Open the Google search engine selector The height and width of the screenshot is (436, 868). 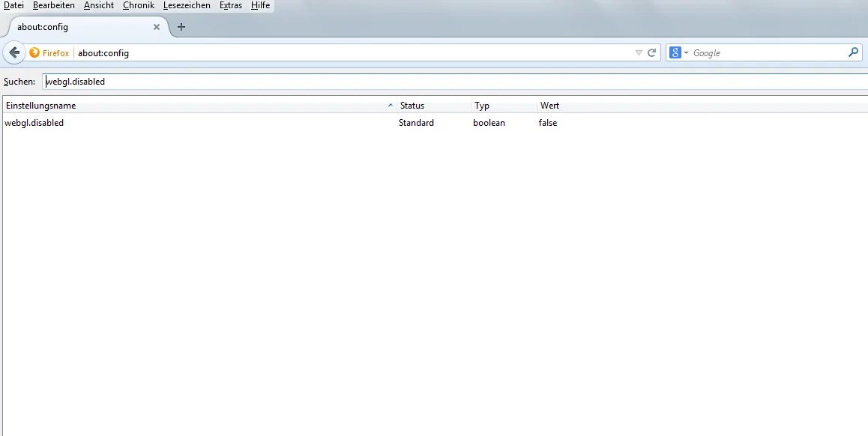pos(678,53)
